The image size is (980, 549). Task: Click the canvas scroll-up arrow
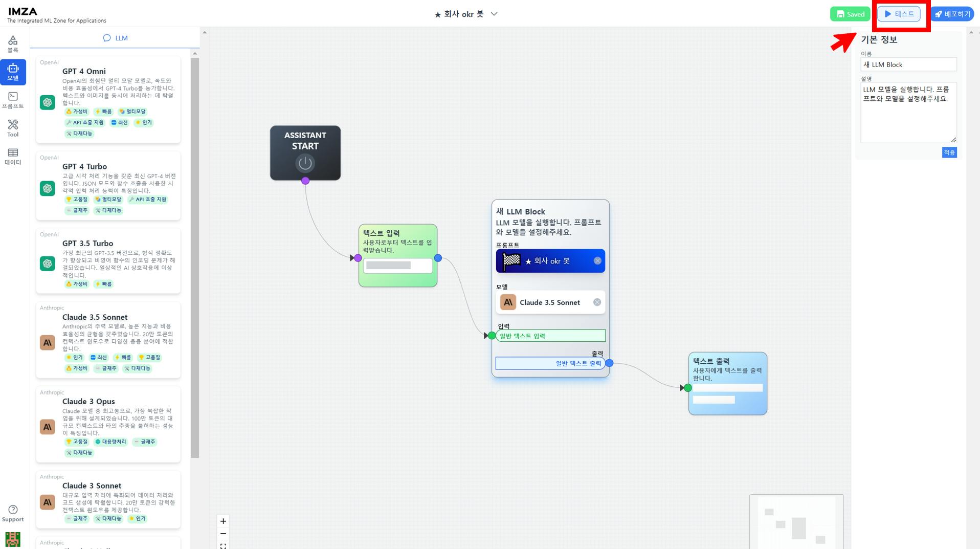click(205, 32)
